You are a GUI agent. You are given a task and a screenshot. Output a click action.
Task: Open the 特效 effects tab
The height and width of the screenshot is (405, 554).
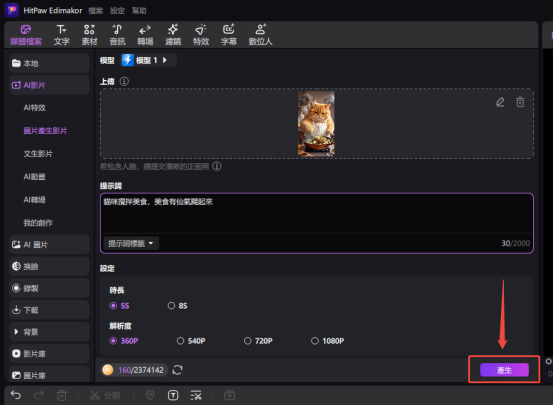201,35
